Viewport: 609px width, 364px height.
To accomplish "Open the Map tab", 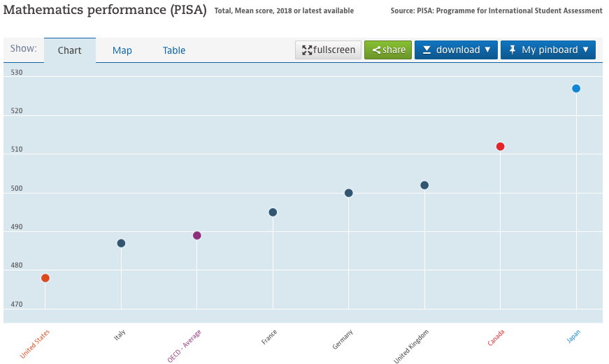I will 122,50.
